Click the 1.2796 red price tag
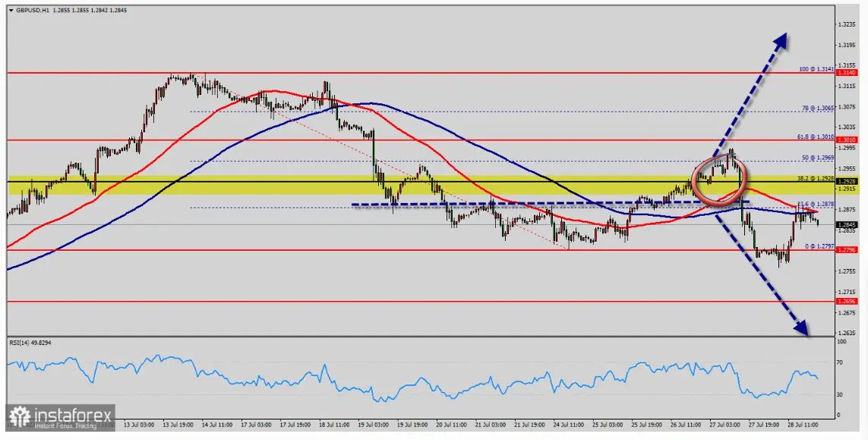868x440 pixels. click(850, 251)
